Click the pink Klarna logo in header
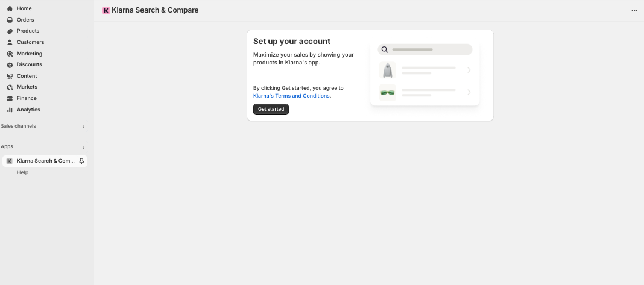Image resolution: width=644 pixels, height=285 pixels. (106, 11)
